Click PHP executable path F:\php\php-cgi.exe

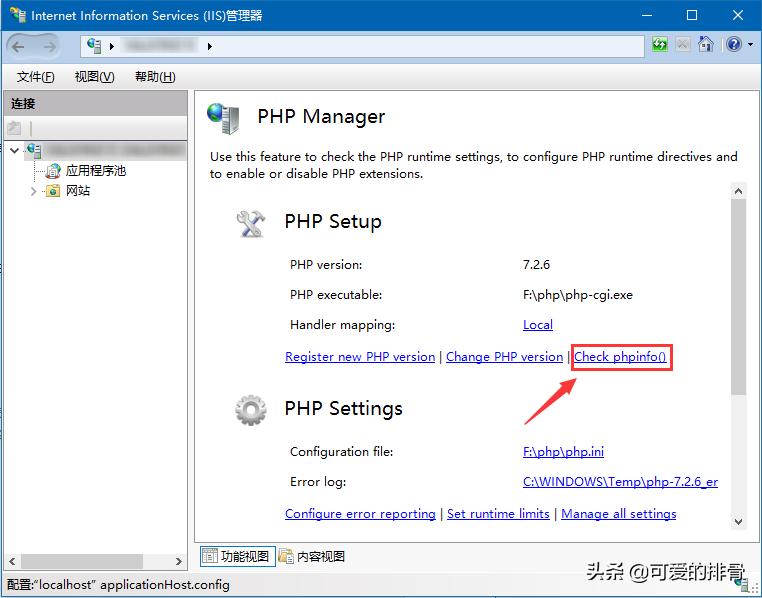[x=578, y=295]
